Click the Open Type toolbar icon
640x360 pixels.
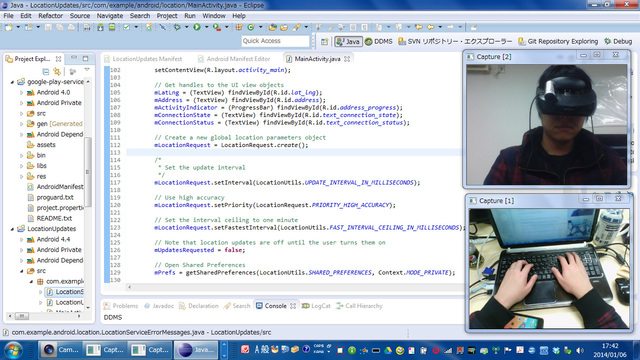coord(273,27)
